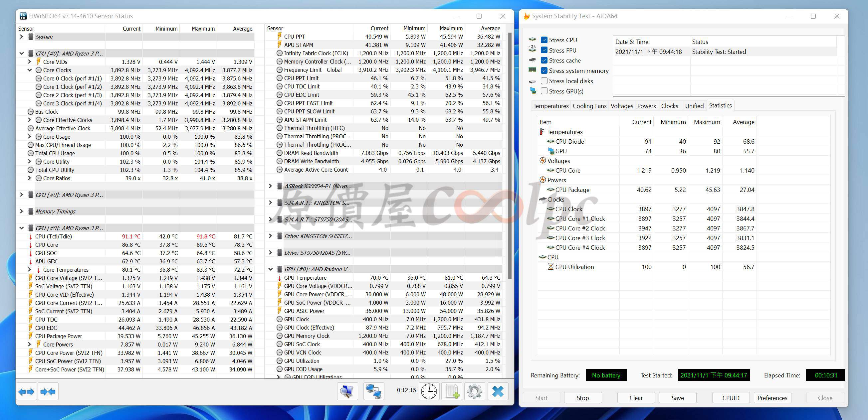This screenshot has width=868, height=420.
Task: Click thermometer icon beside CPU (Tctl/Tdie)
Action: [x=31, y=236]
